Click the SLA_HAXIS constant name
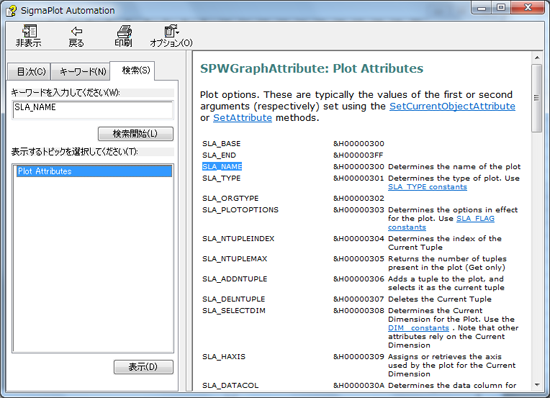 pos(224,356)
